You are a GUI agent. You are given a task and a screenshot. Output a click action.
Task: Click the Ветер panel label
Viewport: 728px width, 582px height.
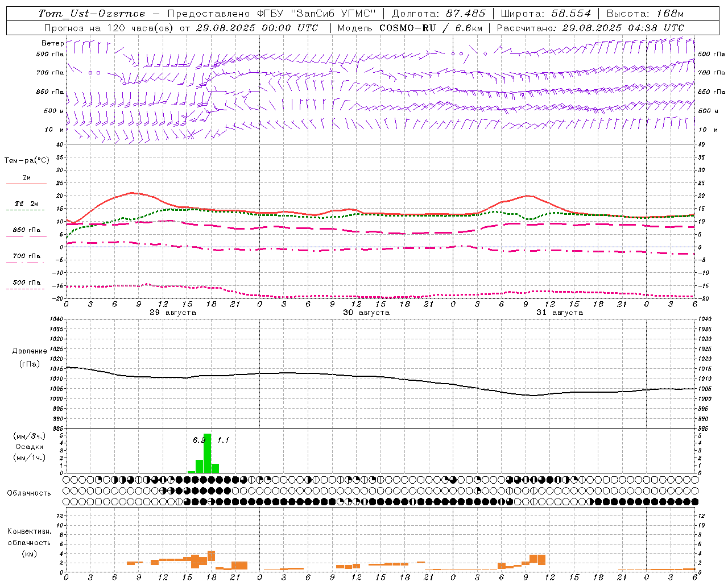tap(52, 43)
